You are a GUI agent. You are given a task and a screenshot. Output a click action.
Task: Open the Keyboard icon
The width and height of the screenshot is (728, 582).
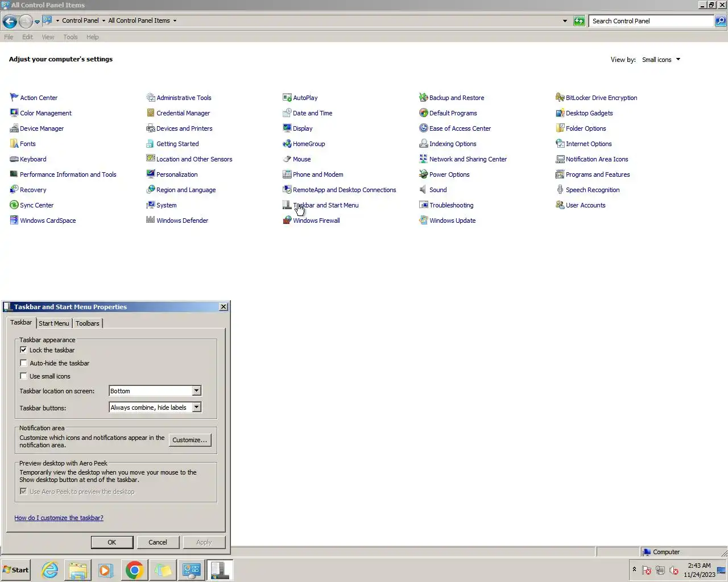[14, 159]
